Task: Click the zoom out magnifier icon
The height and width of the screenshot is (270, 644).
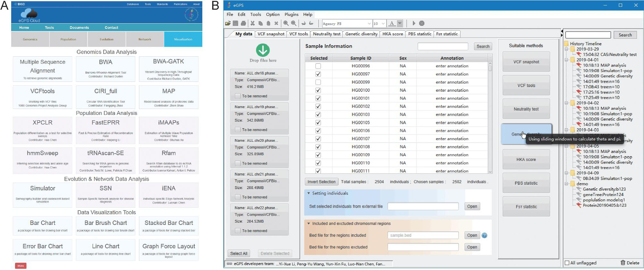Action: (x=293, y=23)
